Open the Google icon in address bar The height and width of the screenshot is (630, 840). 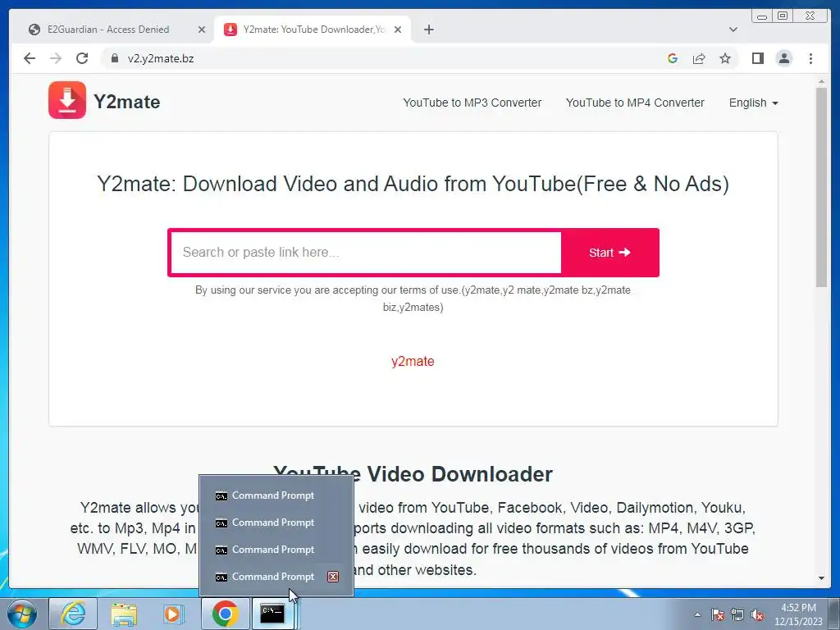tap(673, 58)
